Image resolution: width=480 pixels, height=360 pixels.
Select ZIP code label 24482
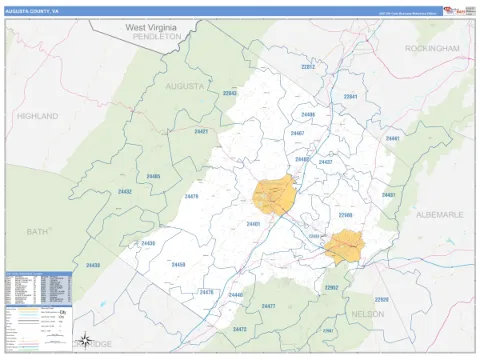(302, 159)
